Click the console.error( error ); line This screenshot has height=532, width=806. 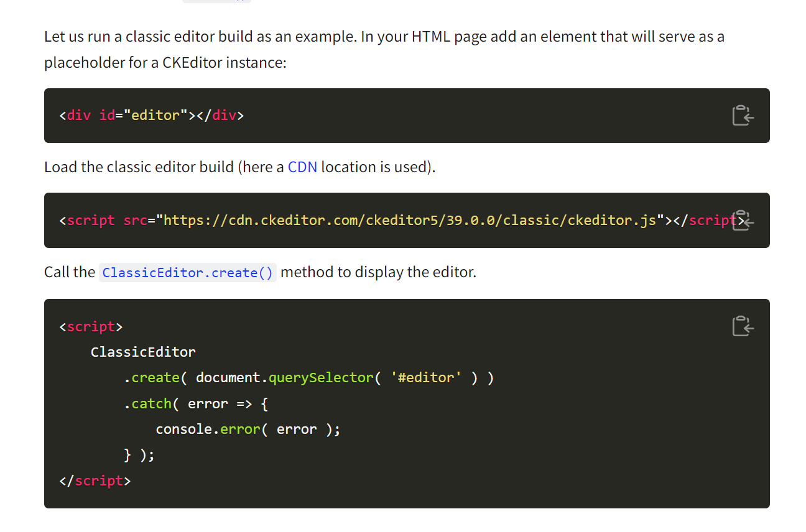248,429
